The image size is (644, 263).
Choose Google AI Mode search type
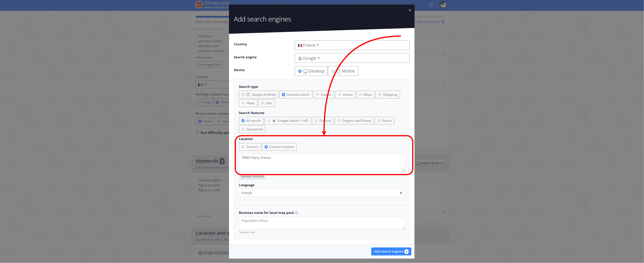click(x=259, y=95)
